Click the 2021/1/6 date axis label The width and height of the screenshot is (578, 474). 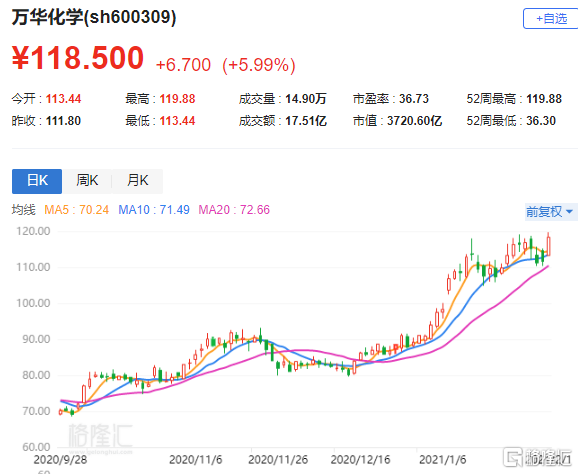pos(443,460)
